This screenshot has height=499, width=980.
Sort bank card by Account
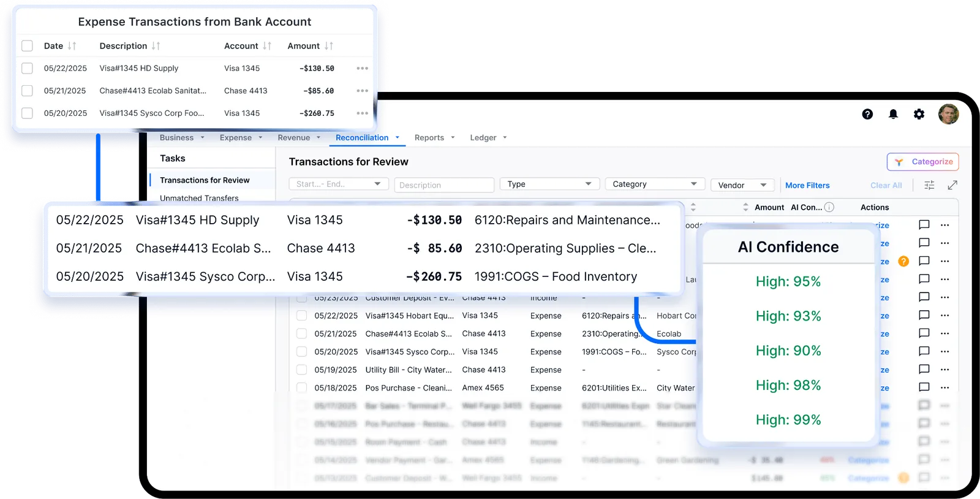point(267,46)
